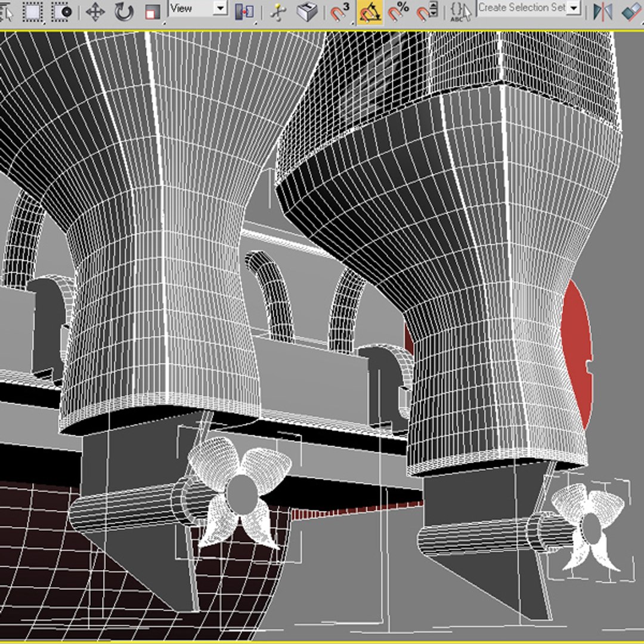Viewport: 644px width, 644px height.
Task: Toggle Window/Crossing selection mode
Action: pos(62,11)
